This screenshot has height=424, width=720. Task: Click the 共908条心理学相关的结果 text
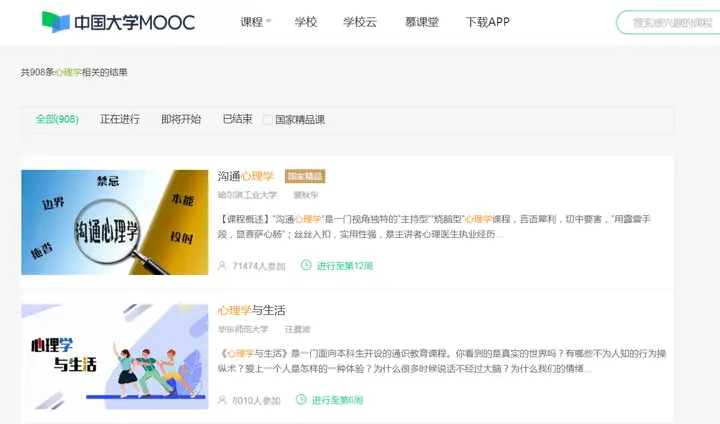74,72
